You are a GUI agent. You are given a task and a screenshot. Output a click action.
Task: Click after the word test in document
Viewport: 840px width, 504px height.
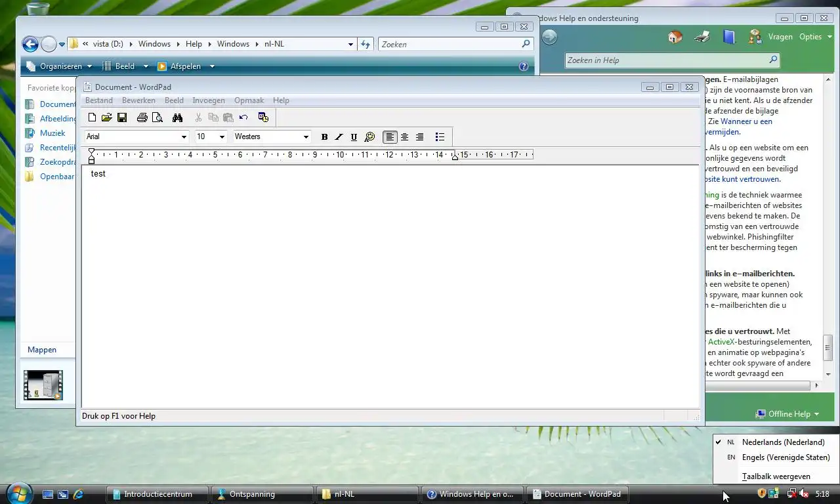[106, 174]
